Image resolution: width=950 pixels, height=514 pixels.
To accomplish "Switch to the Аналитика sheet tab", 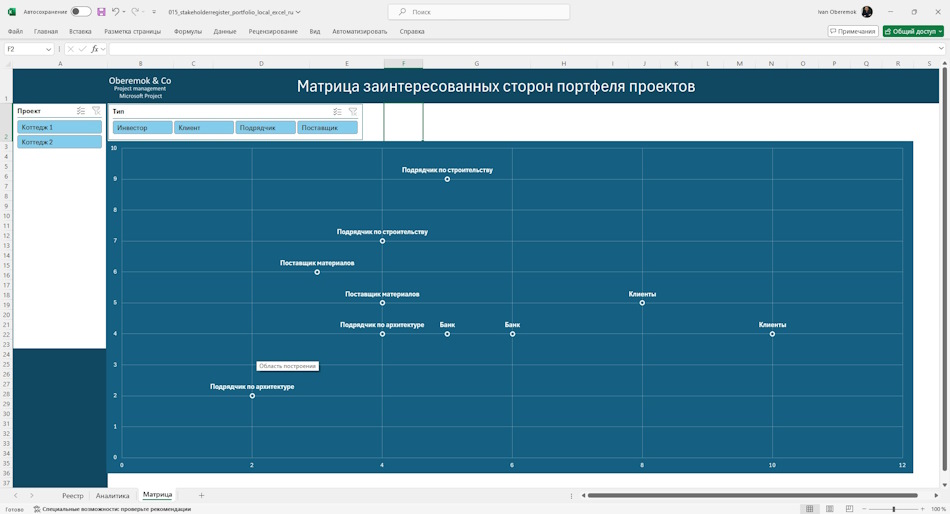I will tap(113, 496).
